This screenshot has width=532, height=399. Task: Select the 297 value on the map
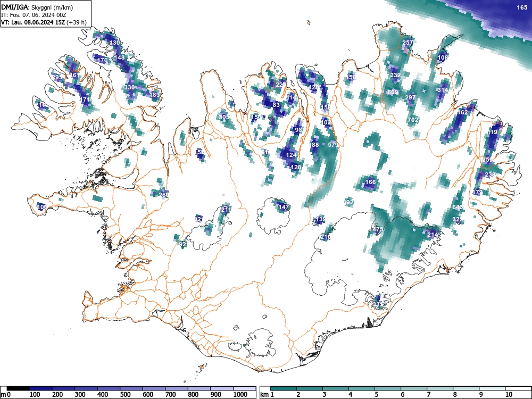tap(410, 97)
